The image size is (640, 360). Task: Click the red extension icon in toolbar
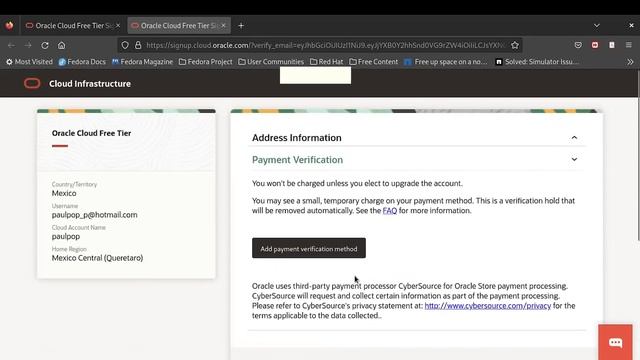(x=595, y=45)
